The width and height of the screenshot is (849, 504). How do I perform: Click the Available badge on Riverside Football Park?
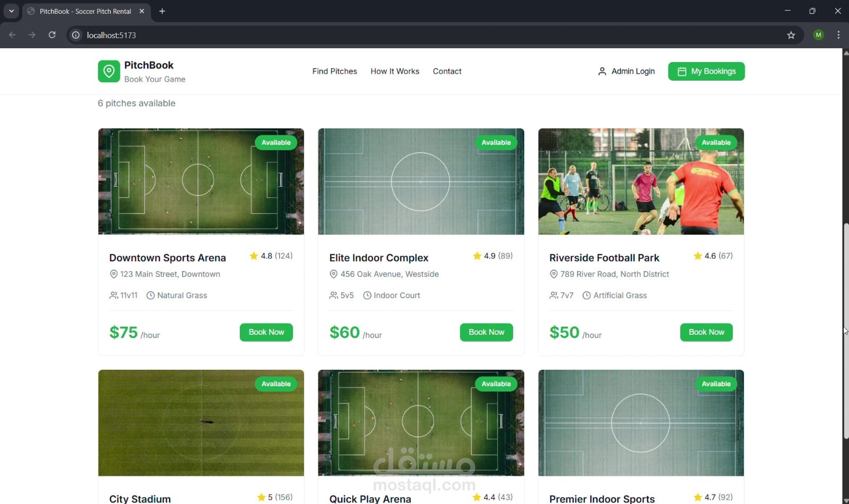(716, 143)
